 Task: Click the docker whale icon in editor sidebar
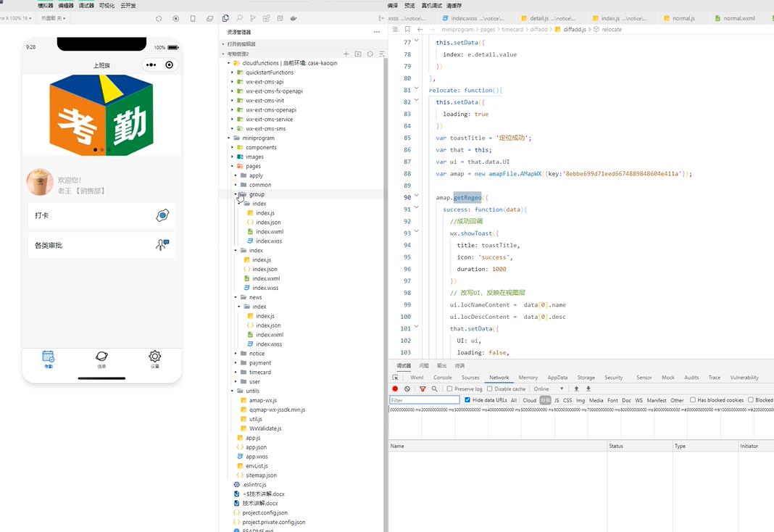point(294,18)
